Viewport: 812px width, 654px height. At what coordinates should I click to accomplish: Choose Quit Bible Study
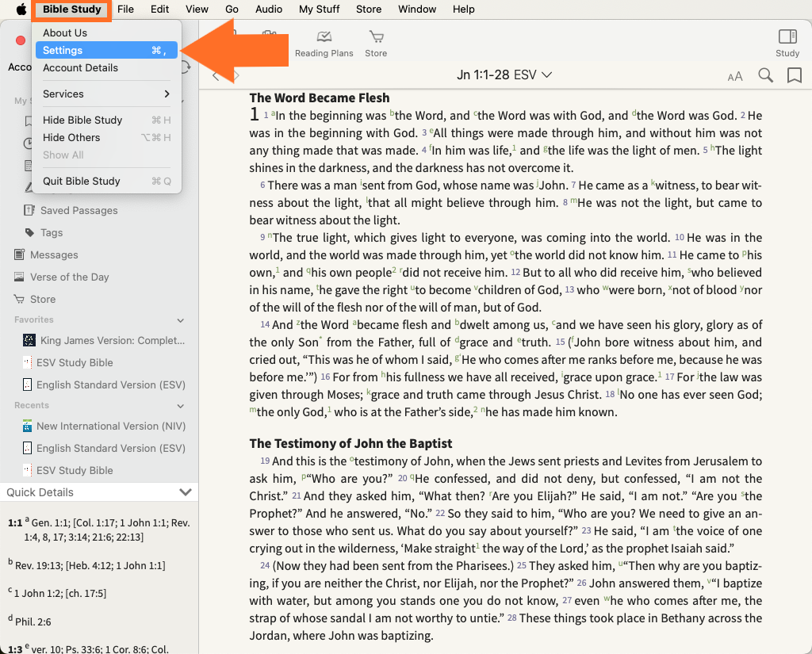[x=106, y=182]
